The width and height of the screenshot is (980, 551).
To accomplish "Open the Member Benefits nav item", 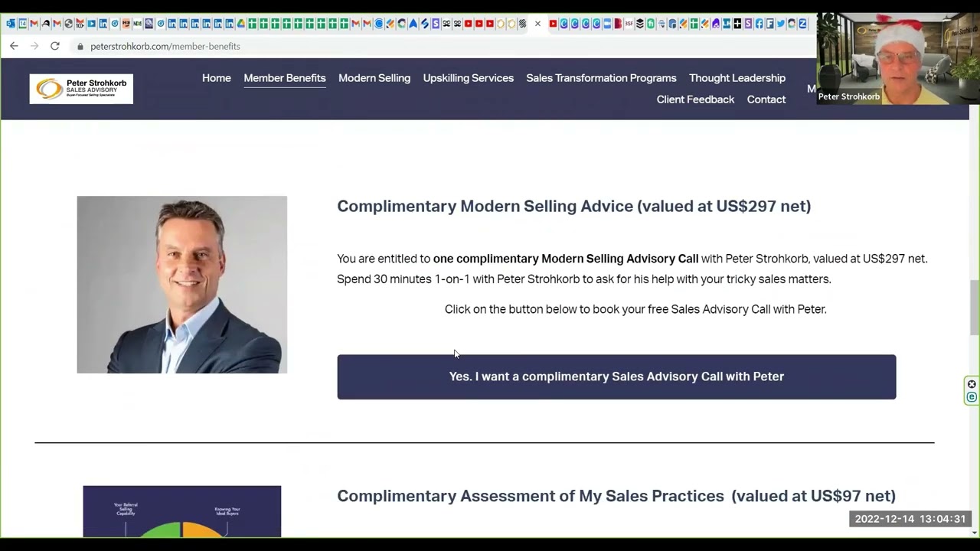I will (285, 78).
